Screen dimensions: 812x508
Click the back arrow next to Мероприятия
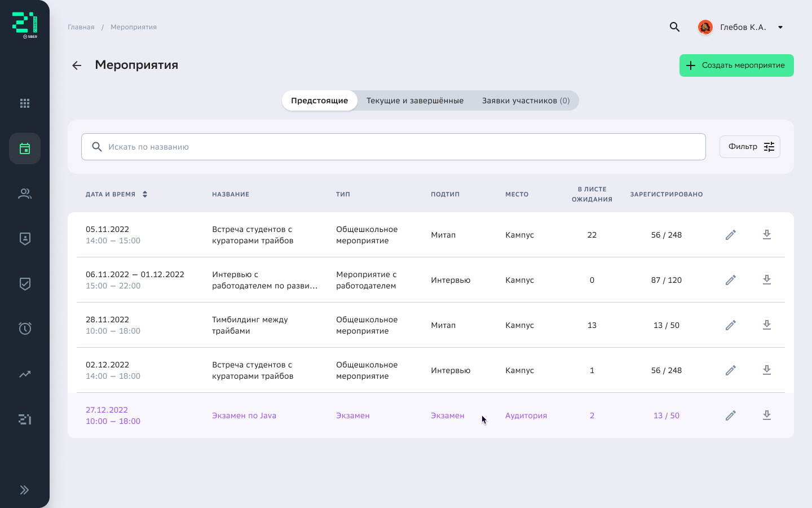pyautogui.click(x=77, y=65)
